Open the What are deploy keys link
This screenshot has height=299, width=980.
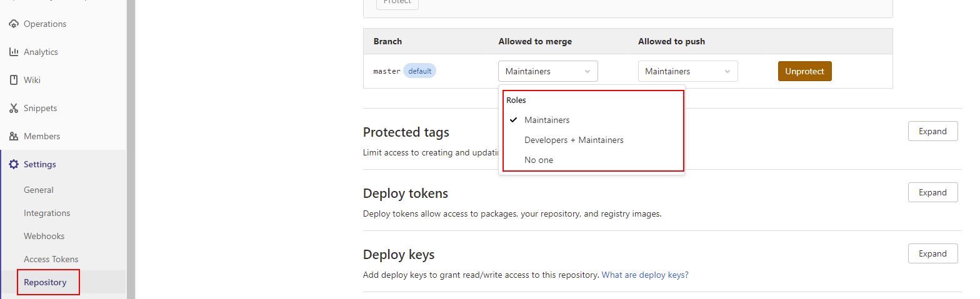(645, 275)
